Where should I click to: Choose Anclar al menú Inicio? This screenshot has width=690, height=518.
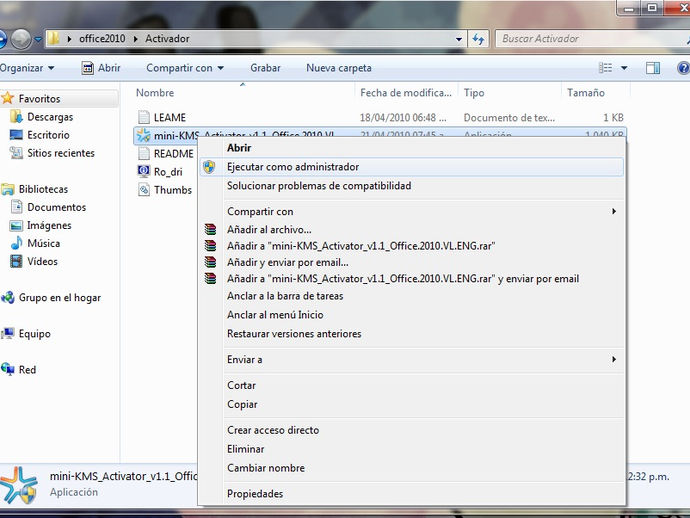[411, 315]
